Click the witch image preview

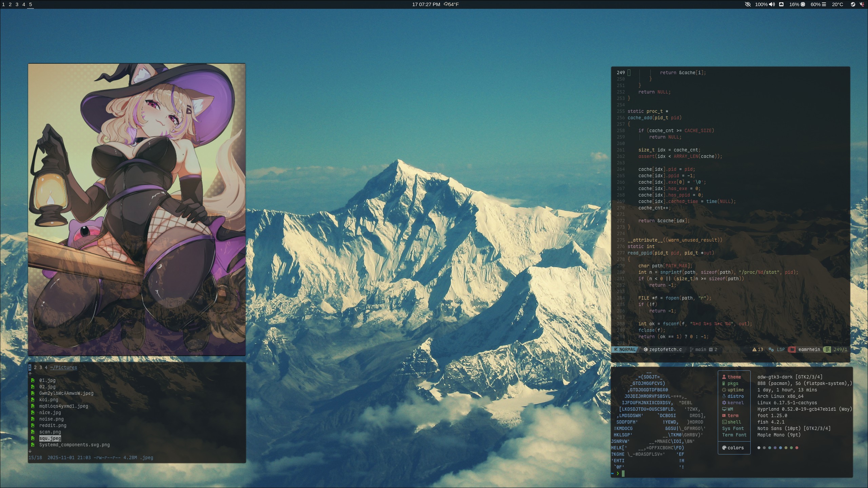tap(137, 209)
